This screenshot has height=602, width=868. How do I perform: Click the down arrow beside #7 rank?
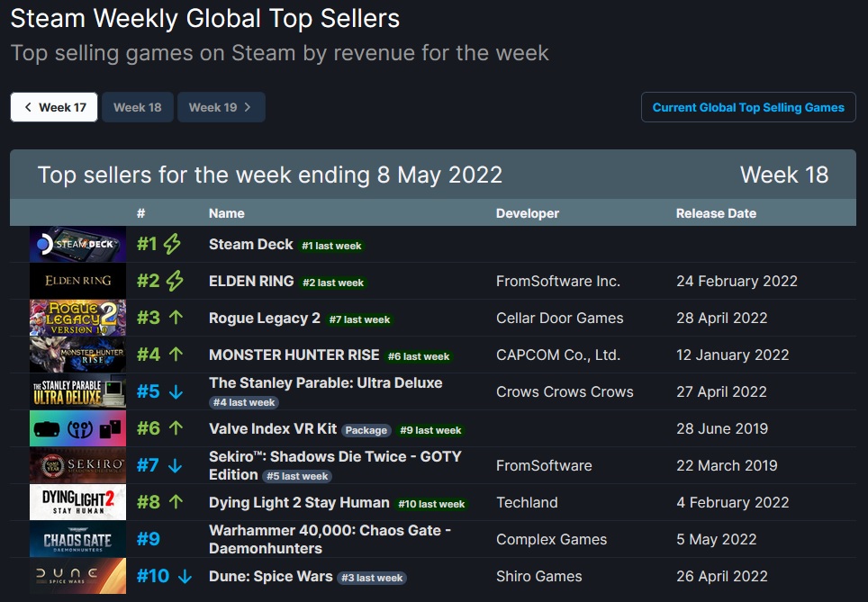(x=175, y=465)
